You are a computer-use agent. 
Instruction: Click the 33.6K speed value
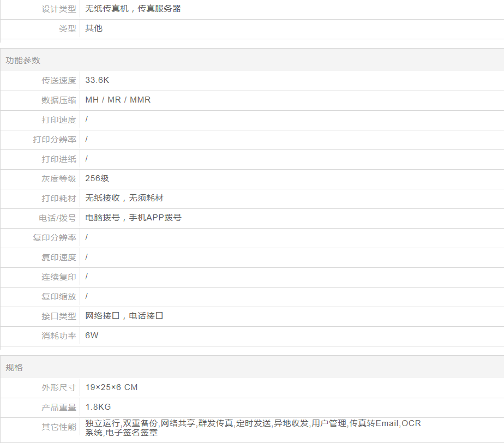pyautogui.click(x=98, y=80)
